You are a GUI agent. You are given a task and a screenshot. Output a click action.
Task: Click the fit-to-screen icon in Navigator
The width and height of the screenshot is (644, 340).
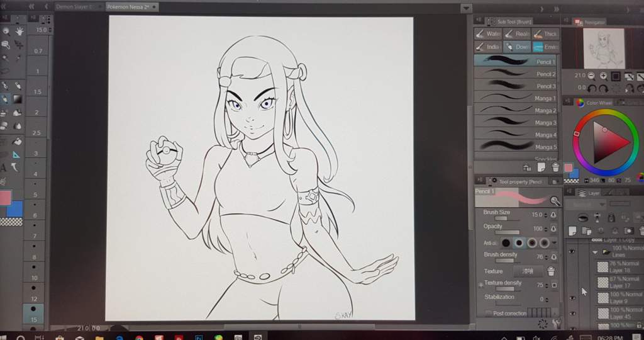click(x=616, y=76)
